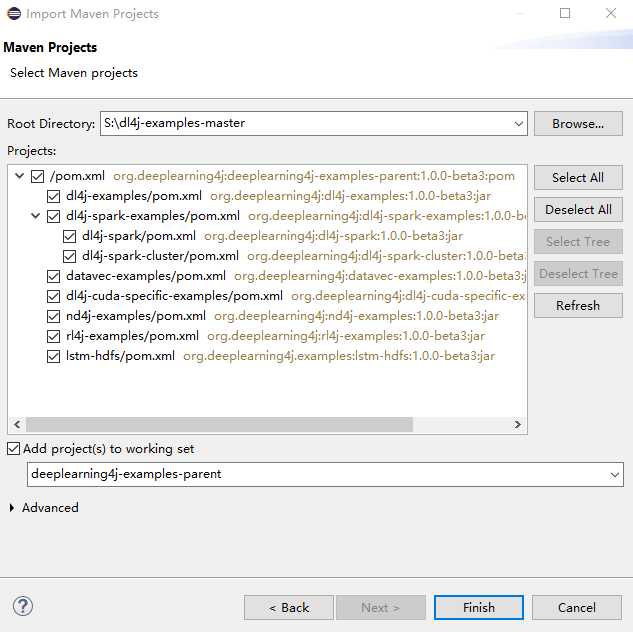
Task: Select the rl4j-examples/pom.xml row label
Action: point(132,336)
